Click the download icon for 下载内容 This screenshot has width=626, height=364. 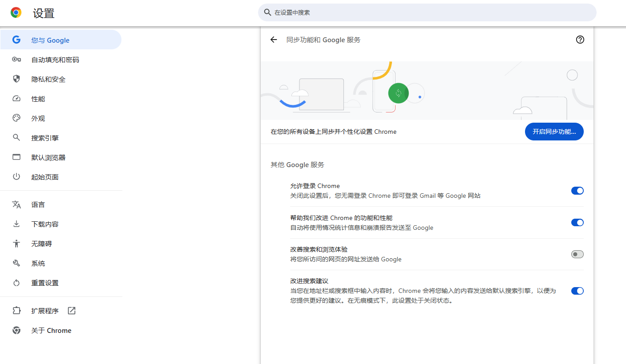tap(16, 224)
